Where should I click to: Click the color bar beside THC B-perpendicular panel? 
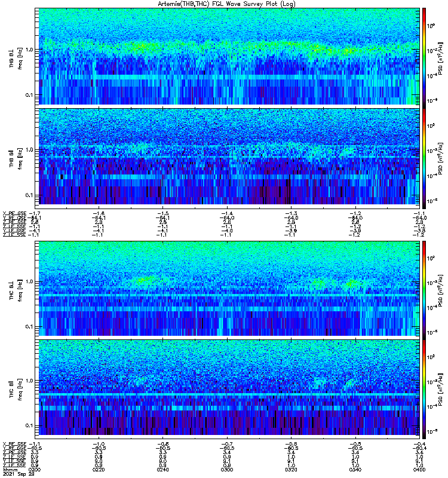(x=425, y=288)
